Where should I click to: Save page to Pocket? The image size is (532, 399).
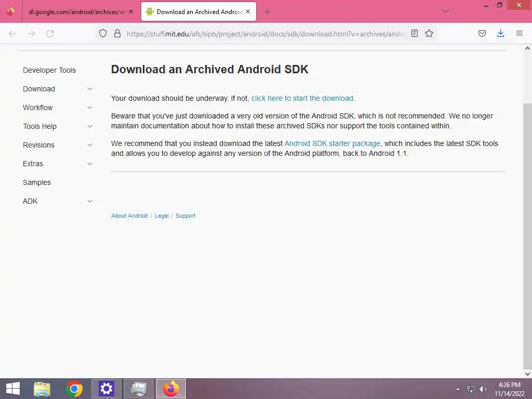click(482, 33)
